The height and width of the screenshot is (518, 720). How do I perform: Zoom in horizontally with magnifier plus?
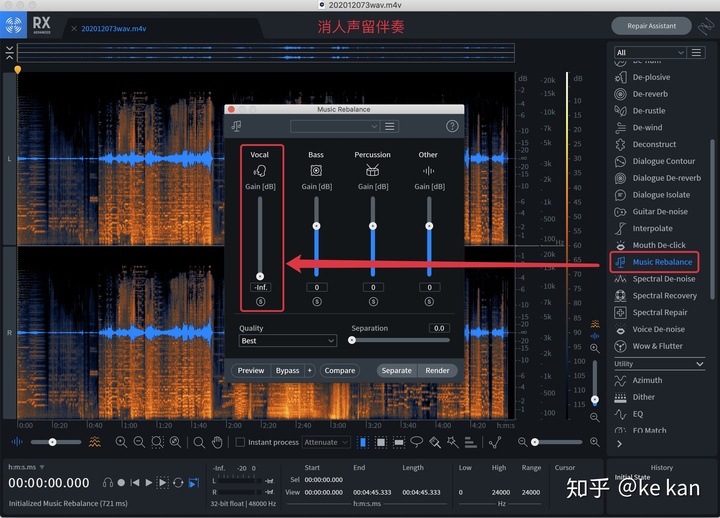(x=595, y=442)
